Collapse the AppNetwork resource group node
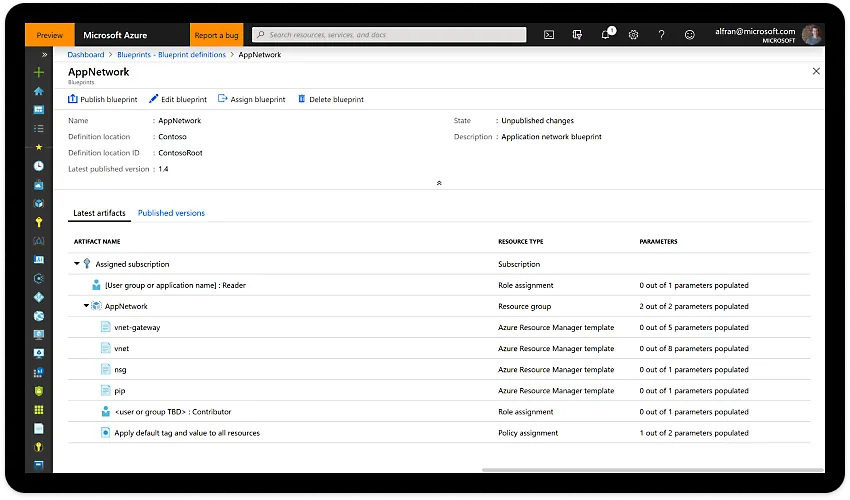 point(86,306)
